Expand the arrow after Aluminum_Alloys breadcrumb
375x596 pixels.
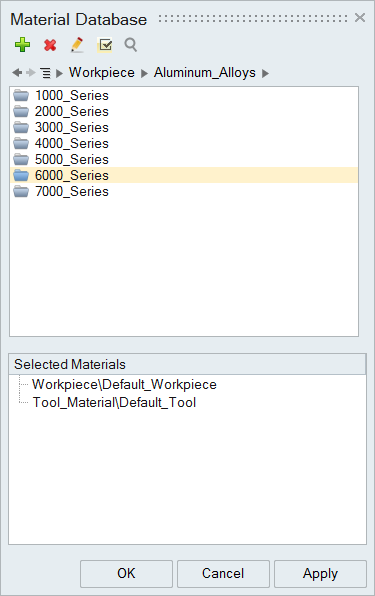(265, 73)
